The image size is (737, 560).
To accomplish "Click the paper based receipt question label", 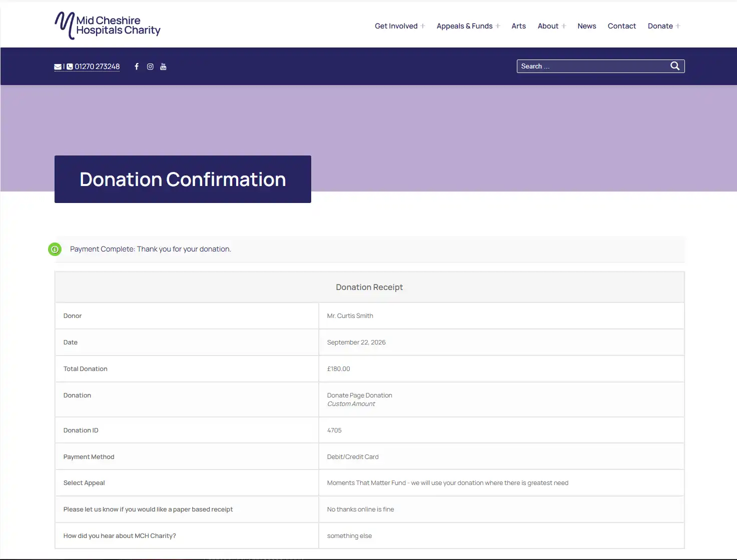I will click(x=148, y=509).
